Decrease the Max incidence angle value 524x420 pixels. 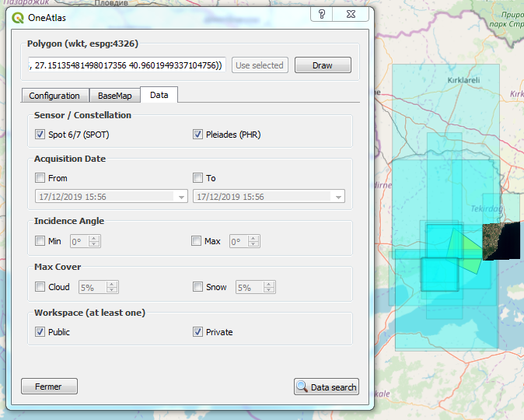coord(253,243)
